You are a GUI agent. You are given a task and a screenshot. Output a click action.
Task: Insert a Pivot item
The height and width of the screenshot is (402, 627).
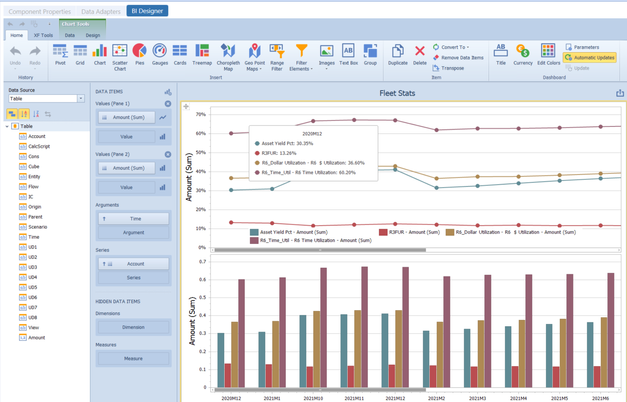click(x=60, y=55)
